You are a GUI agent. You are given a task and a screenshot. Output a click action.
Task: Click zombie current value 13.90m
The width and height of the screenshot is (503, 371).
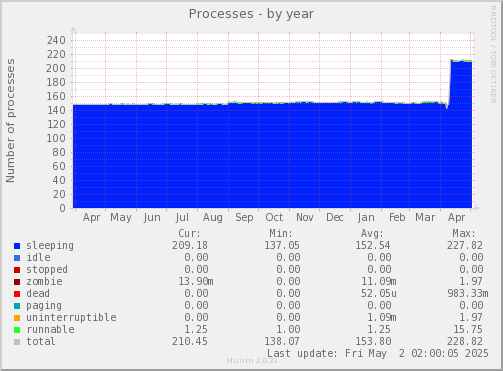pos(196,281)
